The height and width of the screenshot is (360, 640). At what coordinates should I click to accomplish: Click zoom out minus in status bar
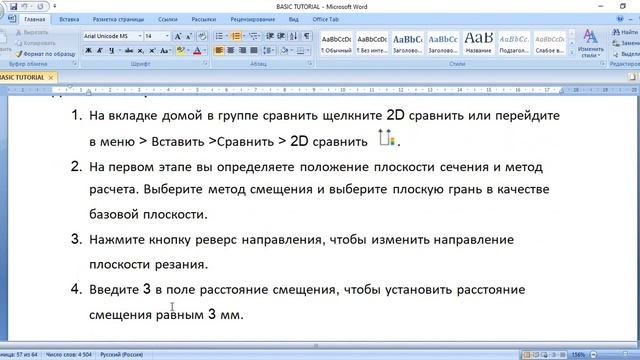click(x=593, y=355)
